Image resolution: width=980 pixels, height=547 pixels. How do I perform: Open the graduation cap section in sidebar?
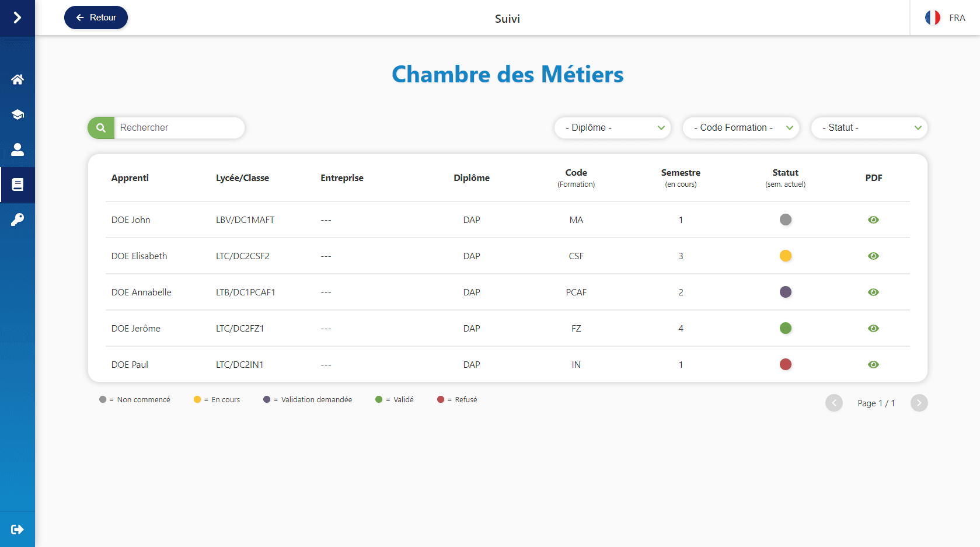point(18,114)
